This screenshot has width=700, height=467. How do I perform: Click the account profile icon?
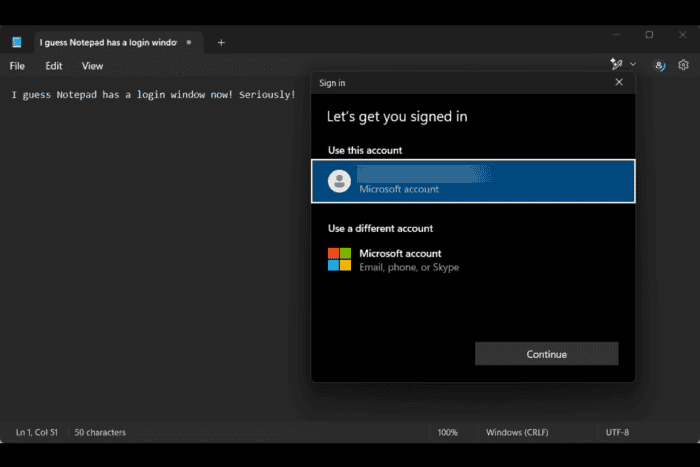659,66
